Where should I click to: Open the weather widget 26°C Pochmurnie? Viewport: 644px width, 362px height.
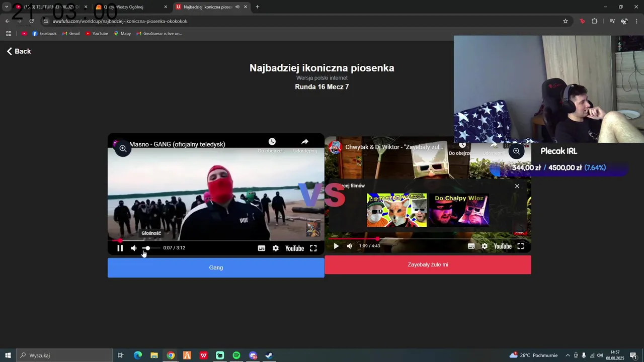tap(533, 355)
